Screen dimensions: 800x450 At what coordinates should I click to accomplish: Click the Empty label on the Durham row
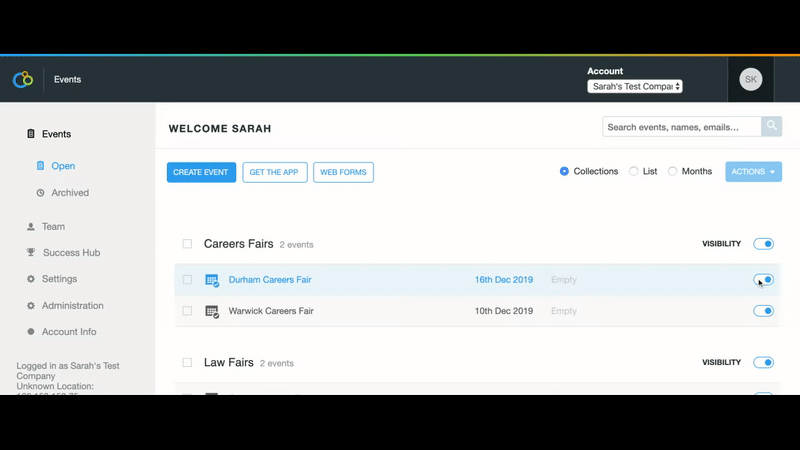(x=564, y=280)
